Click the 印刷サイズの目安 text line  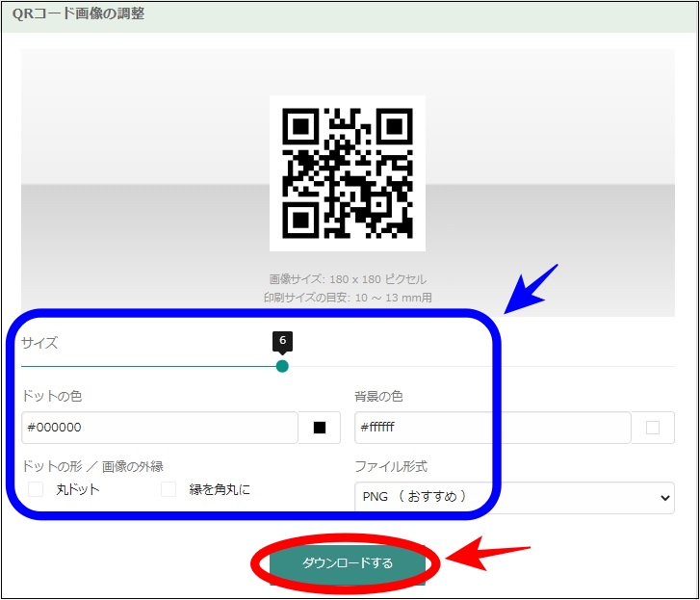tap(348, 298)
